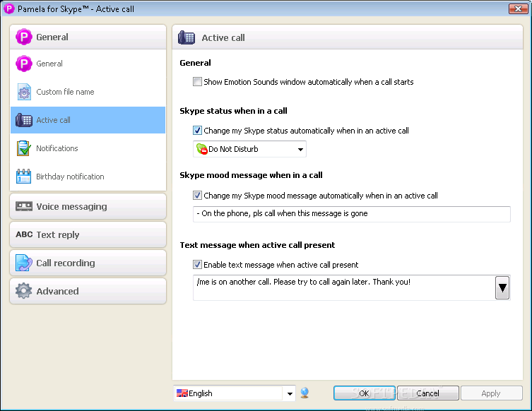
Task: Expand the Voice messaging section
Action: [88, 206]
